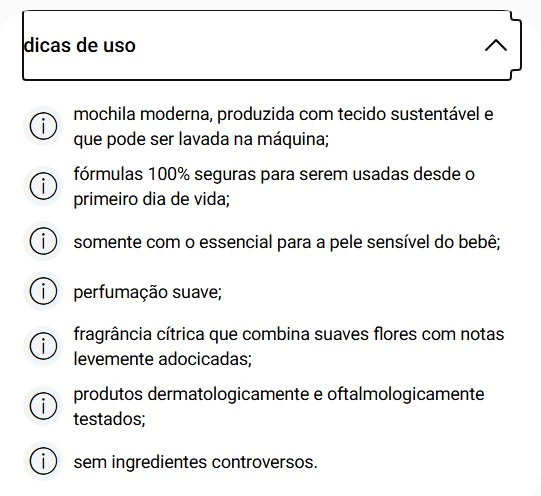Screen dimensions: 541x496
Task: Click info icon beside produtos dermatologicamente testados
Action: coord(43,406)
